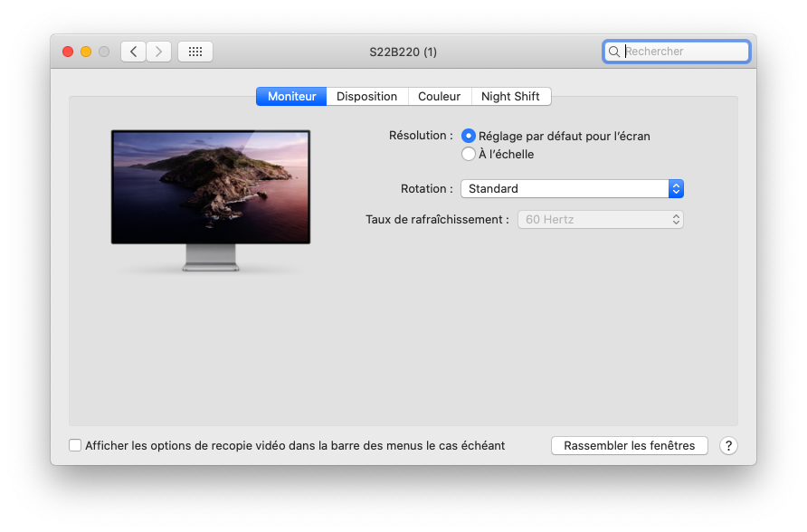This screenshot has height=532, width=807.
Task: Open the Disposition tab
Action: pos(367,96)
